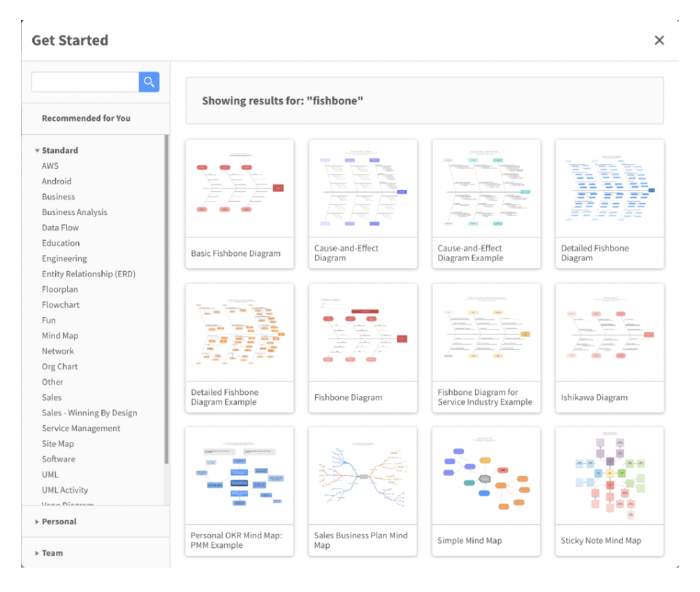Select the Flowchart category

(61, 305)
